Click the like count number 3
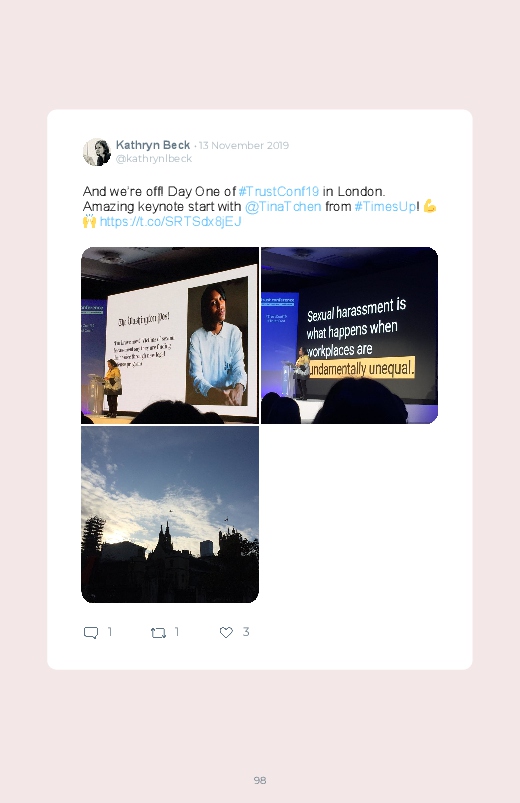This screenshot has height=803, width=520. [246, 632]
